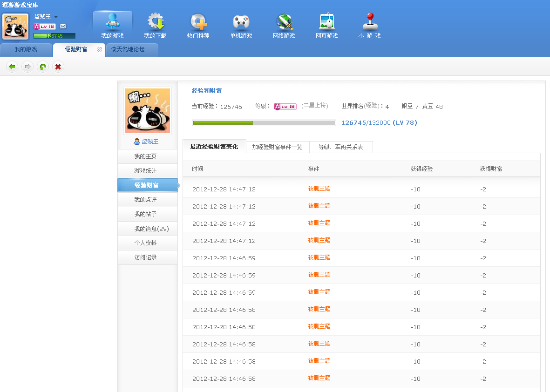The image size is (550, 392).
Task: Open 我的主页 in sidebar
Action: 147,156
